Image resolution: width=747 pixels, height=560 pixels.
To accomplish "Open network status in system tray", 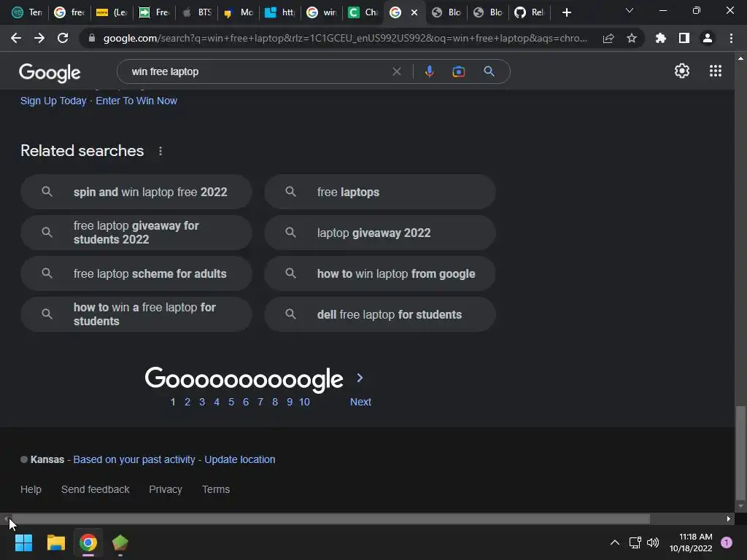I will click(635, 542).
